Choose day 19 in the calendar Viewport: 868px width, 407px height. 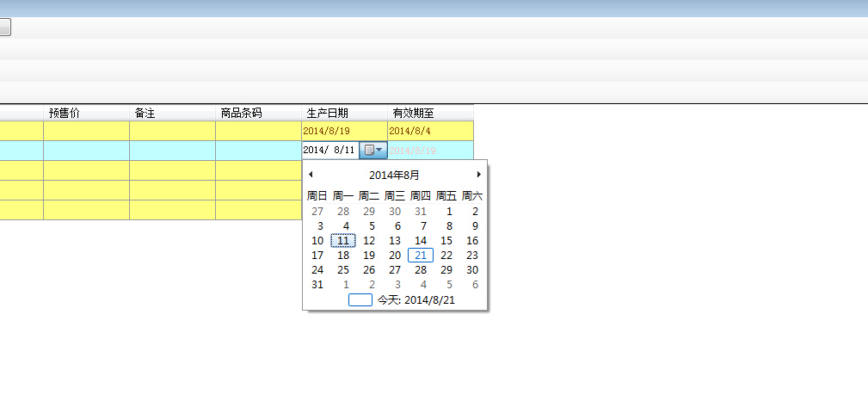point(369,256)
